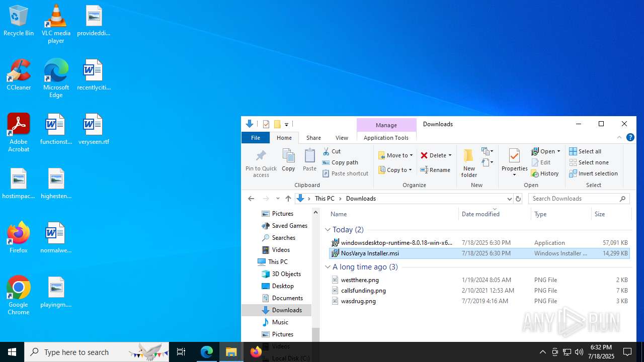Select NosVarya Installer.msi file
Image resolution: width=644 pixels, height=362 pixels.
coord(479,253)
